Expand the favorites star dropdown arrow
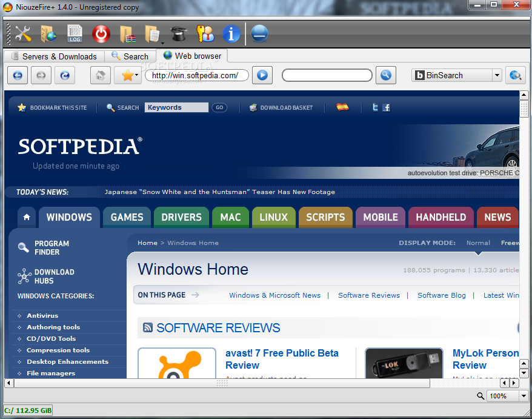532x419 pixels. tap(137, 75)
